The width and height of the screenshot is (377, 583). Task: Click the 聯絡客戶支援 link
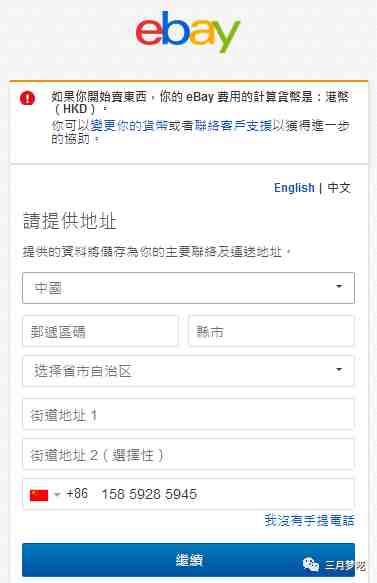[x=233, y=126]
